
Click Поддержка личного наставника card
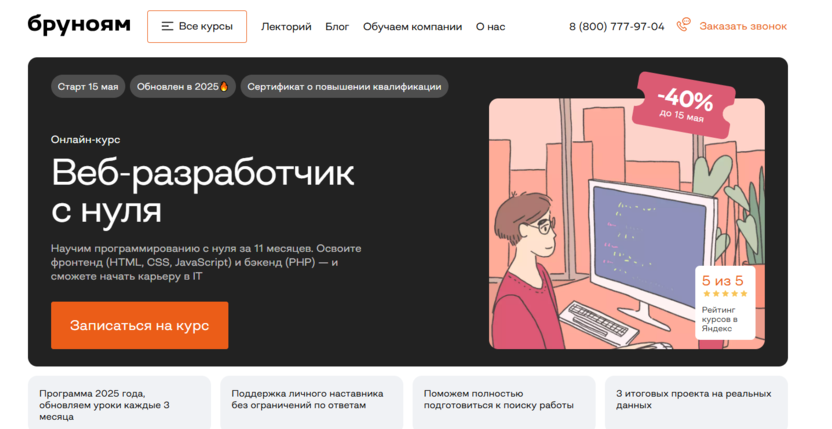pos(311,402)
